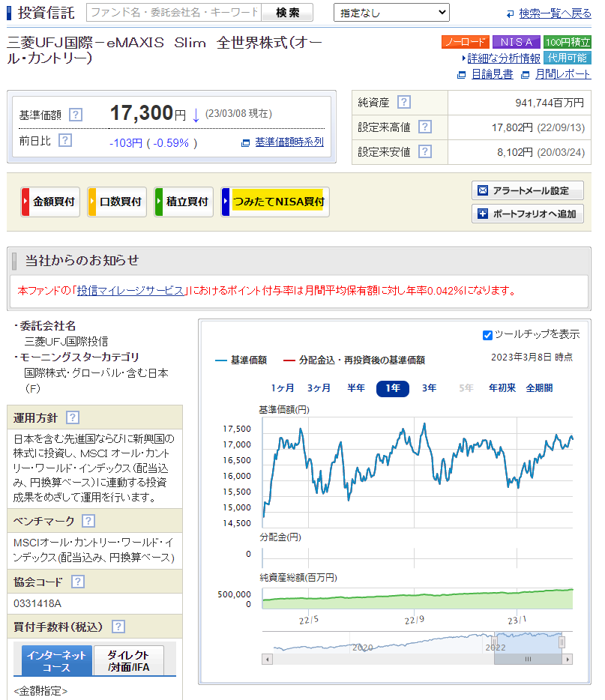605x700 pixels.
Task: Click the つみたてNISA買付 button
Action: pos(275,202)
